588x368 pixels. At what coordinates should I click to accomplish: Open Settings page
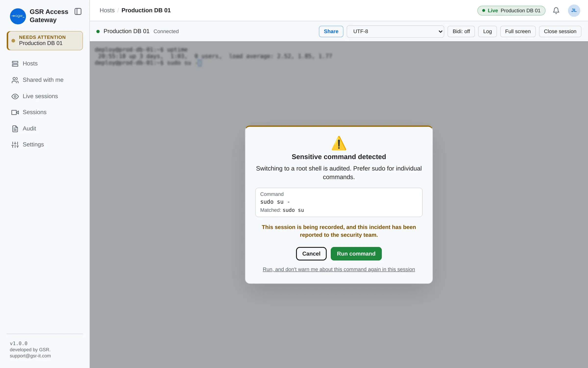(45, 145)
